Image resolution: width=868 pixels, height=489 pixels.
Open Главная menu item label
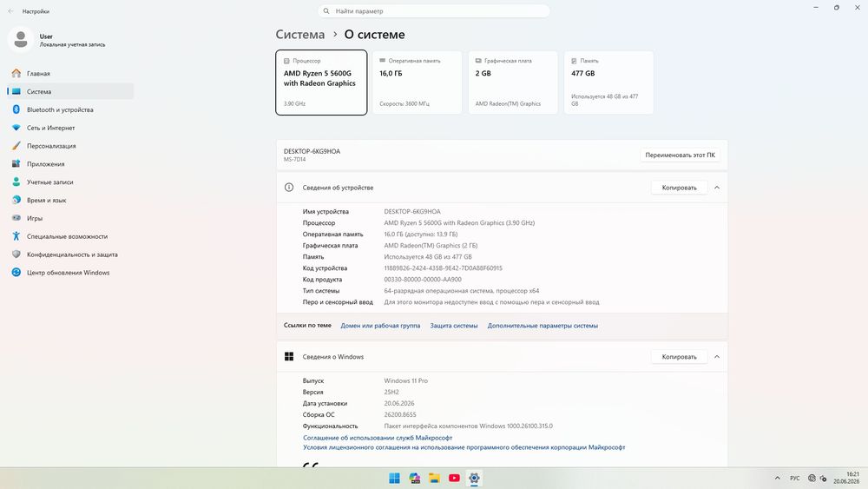[x=38, y=73]
